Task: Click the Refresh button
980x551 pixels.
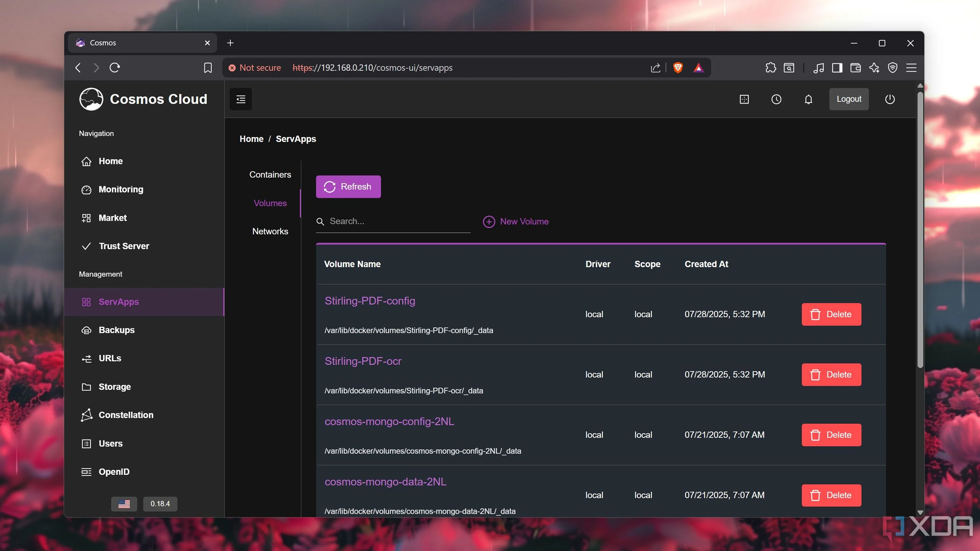Action: click(x=348, y=187)
